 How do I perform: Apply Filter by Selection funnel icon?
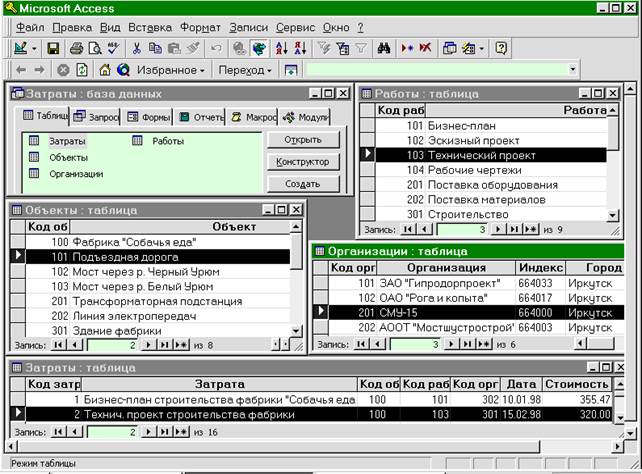click(x=324, y=48)
